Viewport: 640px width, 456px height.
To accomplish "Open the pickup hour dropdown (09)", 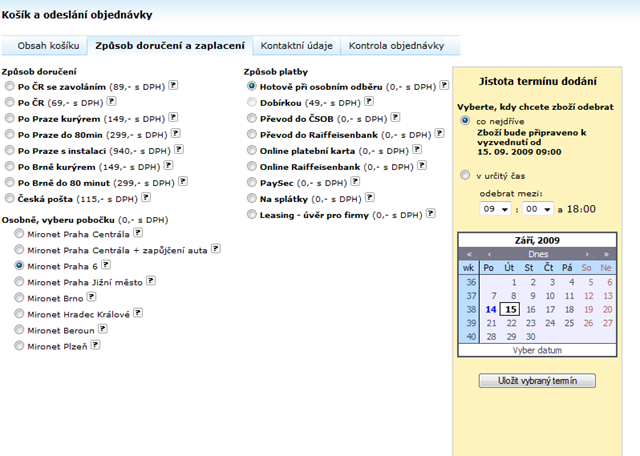I will [495, 209].
